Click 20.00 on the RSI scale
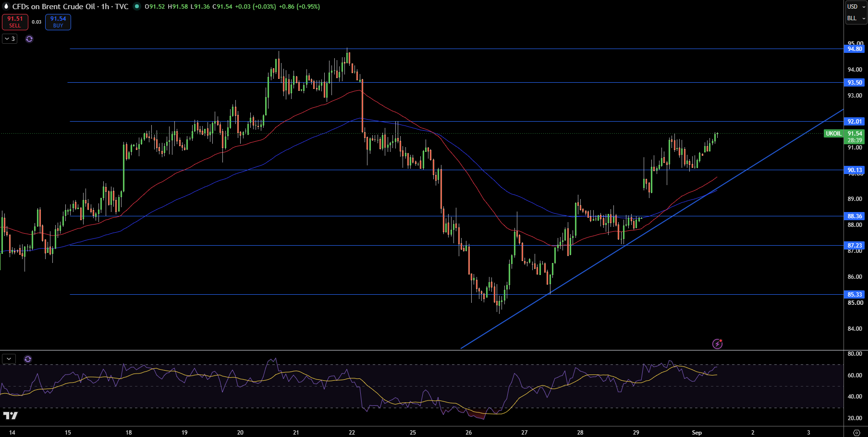Viewport: 868px width, 437px height. pos(855,418)
